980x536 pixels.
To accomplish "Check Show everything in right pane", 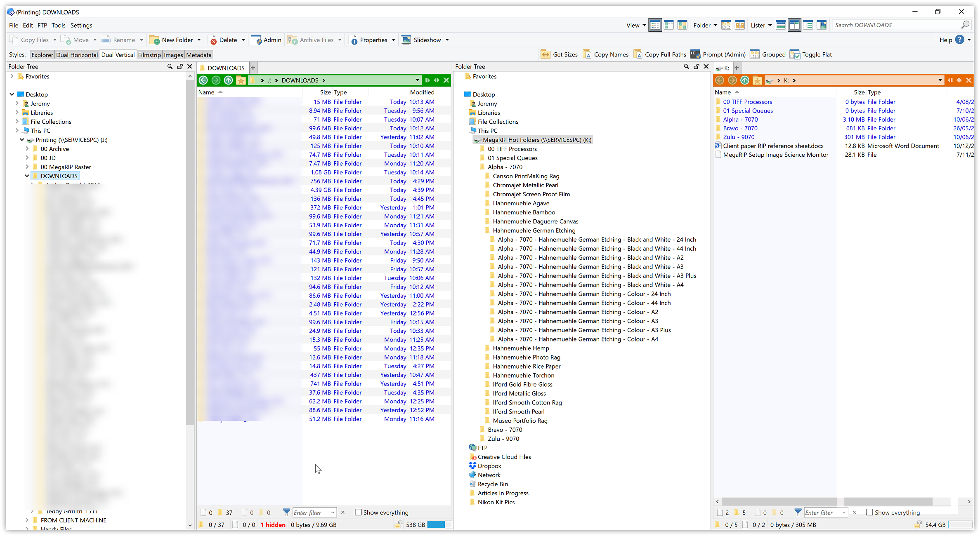I will coord(870,512).
